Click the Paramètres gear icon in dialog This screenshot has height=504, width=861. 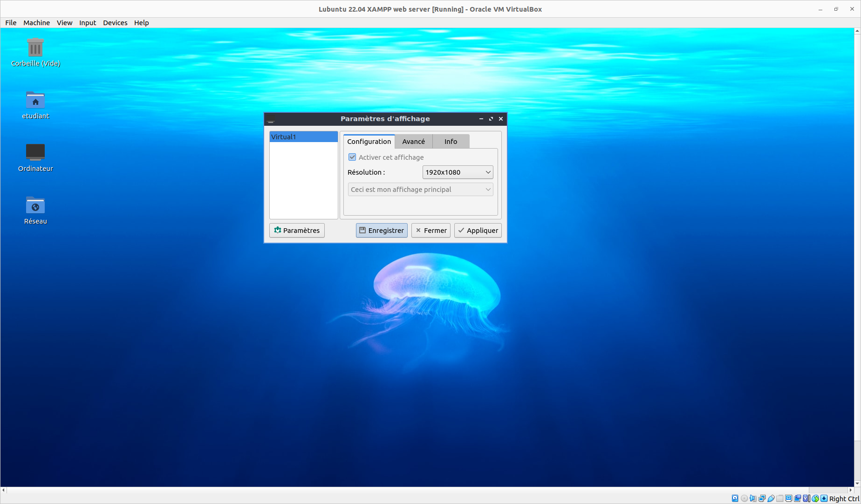coord(278,230)
